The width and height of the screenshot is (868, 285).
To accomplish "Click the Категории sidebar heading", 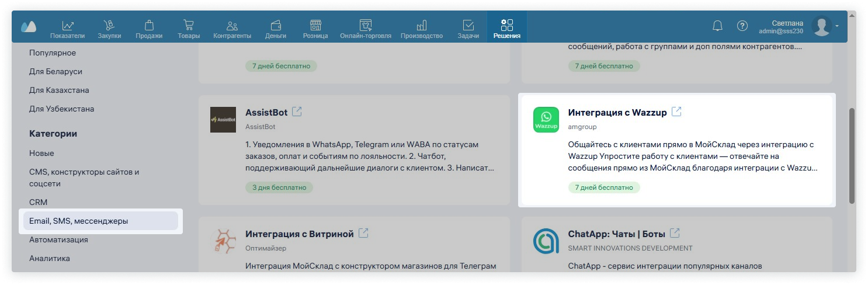I will (x=53, y=134).
